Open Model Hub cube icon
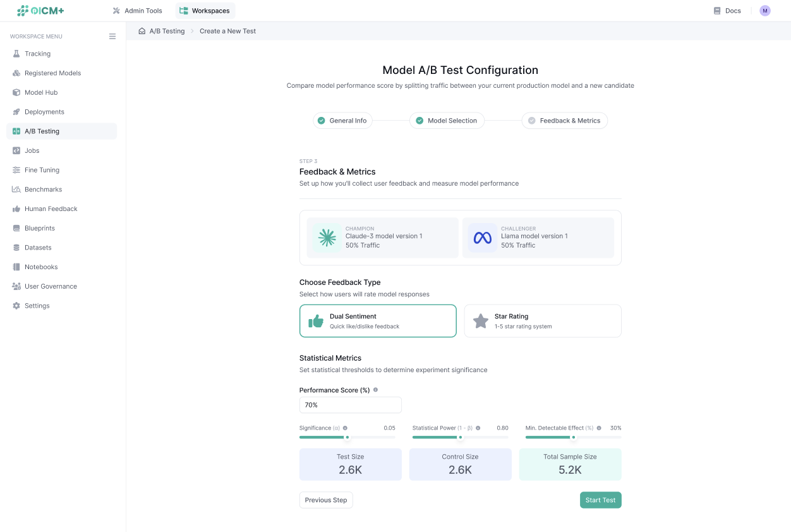Viewport: 791px width, 532px height. pyautogui.click(x=16, y=92)
